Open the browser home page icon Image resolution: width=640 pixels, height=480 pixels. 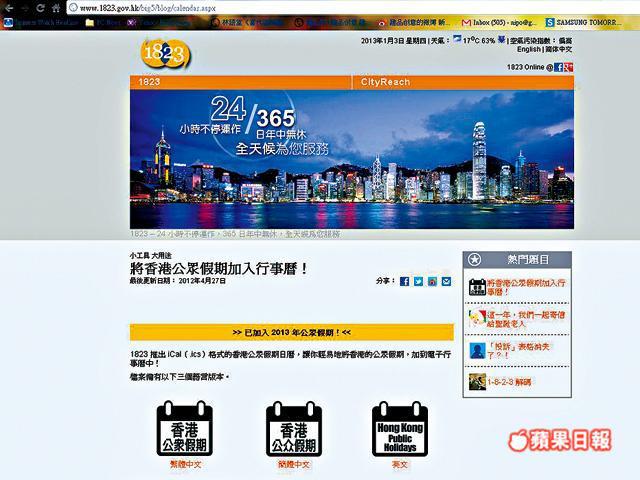click(56, 8)
